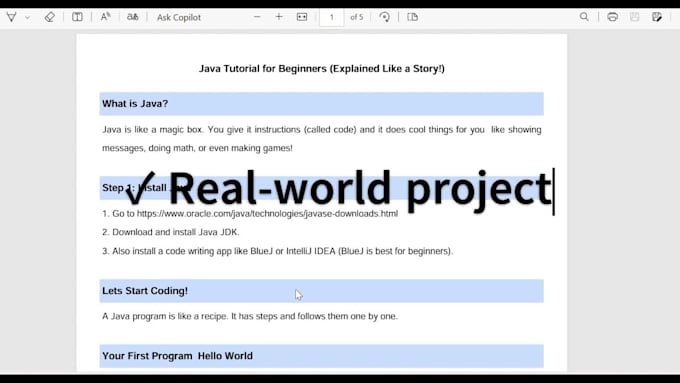This screenshot has width=680, height=383.
Task: Start Read aloud
Action: [x=105, y=17]
